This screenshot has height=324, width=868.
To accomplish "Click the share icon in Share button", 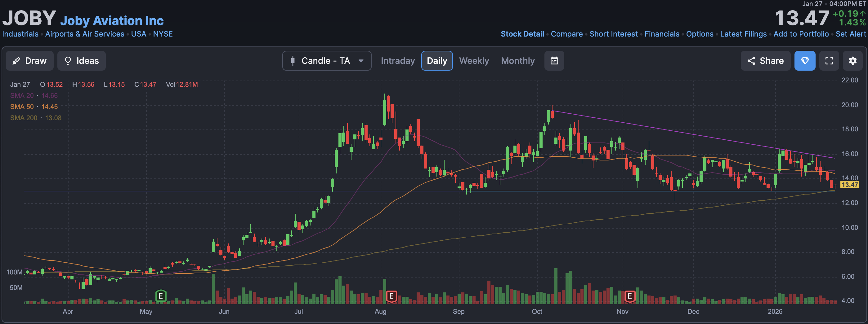I will point(751,61).
